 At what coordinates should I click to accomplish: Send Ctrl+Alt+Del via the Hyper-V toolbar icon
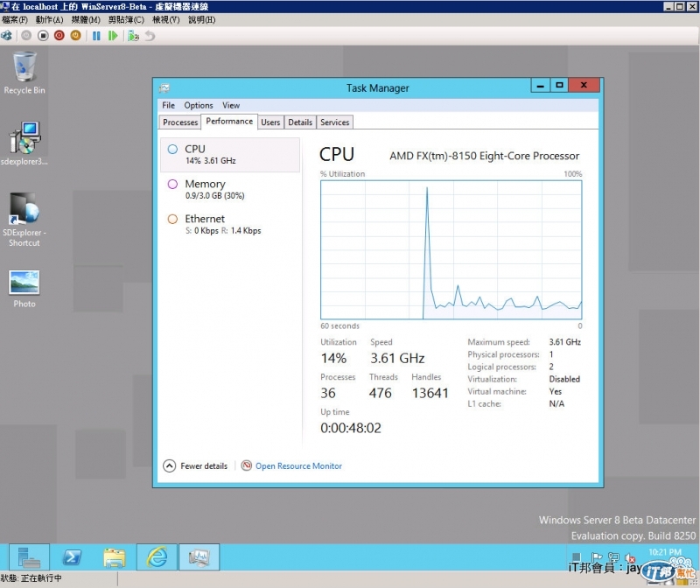click(7, 36)
